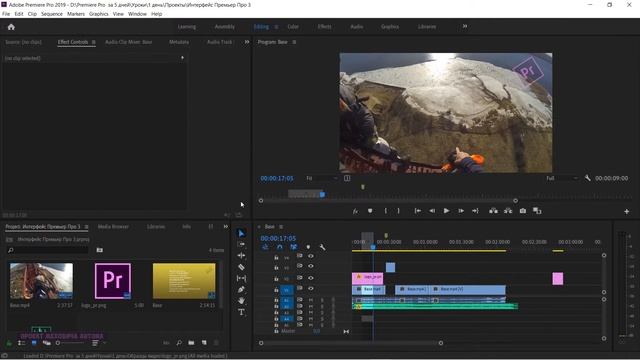
Task: Hide track V2 with its eye icon
Action: (311, 278)
